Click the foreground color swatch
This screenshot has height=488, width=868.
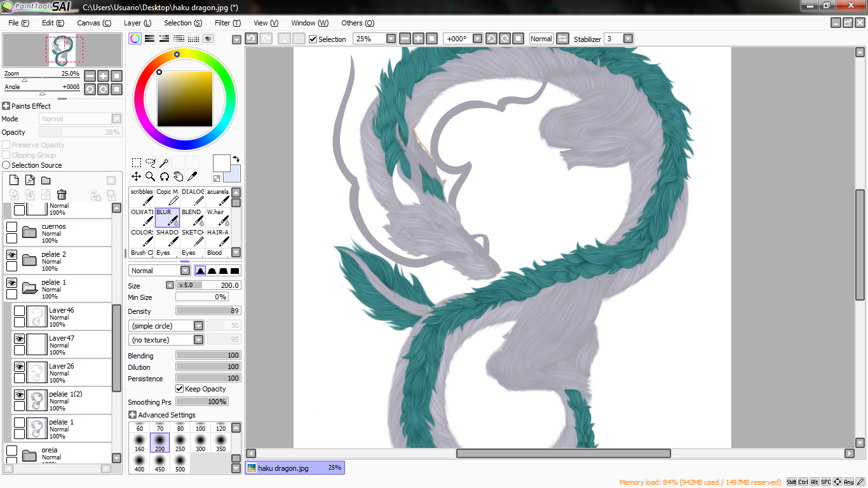coord(221,163)
